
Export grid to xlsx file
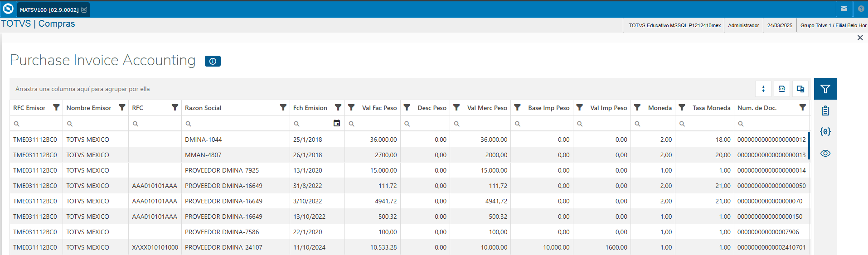[x=782, y=89]
